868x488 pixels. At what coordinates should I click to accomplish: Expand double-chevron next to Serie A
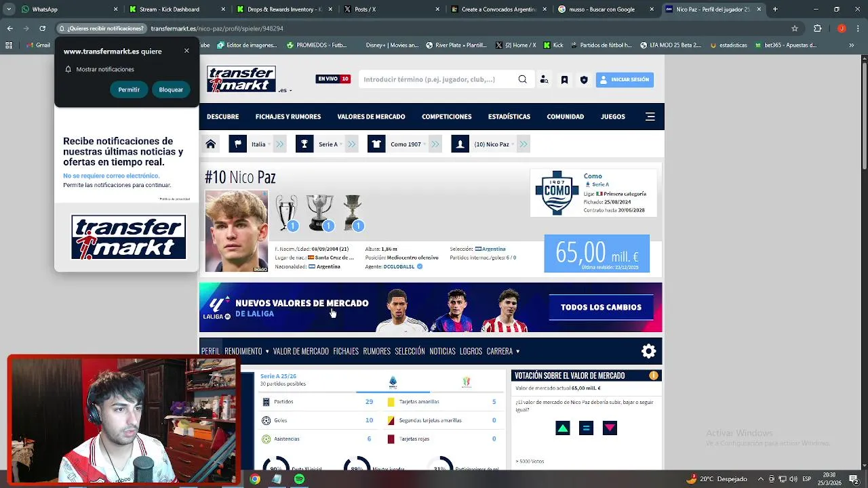pyautogui.click(x=351, y=144)
